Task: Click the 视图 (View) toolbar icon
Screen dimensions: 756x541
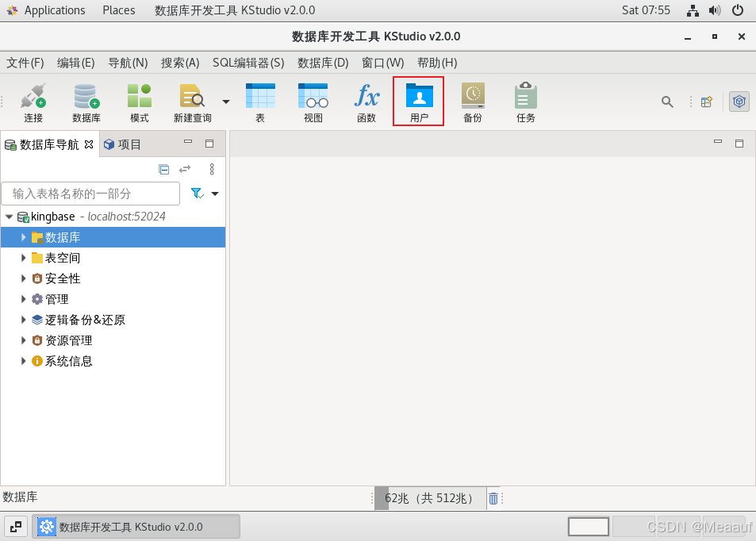Action: click(313, 102)
